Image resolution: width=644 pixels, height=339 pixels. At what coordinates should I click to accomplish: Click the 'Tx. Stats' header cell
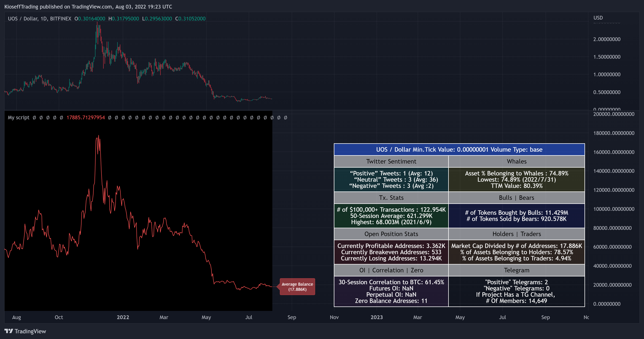click(391, 198)
